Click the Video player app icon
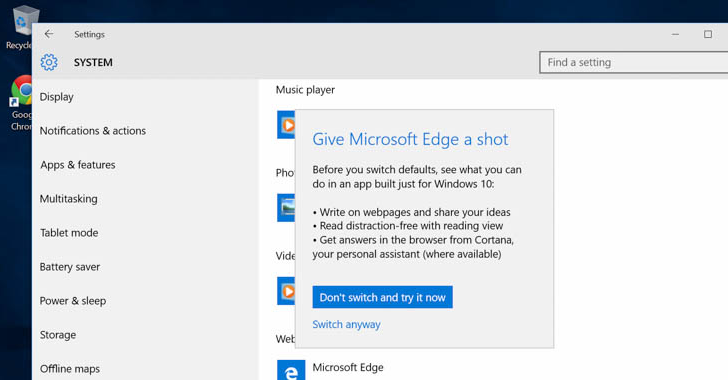The height and width of the screenshot is (380, 728). point(286,291)
